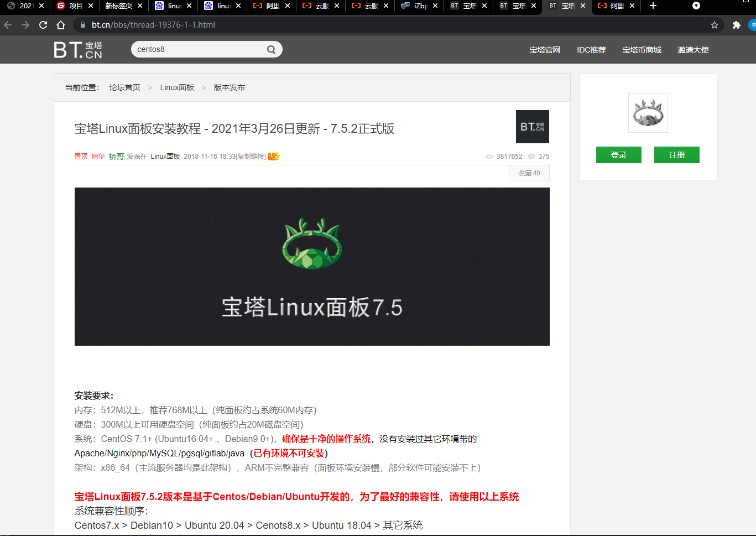Viewport: 756px width, 536px height.
Task: Click the 宝塔Linux面板7.5 banner image
Action: pyautogui.click(x=312, y=267)
